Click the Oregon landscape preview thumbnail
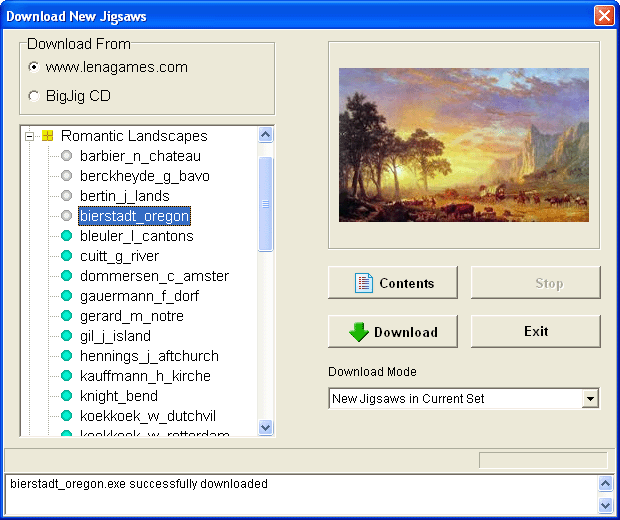 tap(464, 145)
